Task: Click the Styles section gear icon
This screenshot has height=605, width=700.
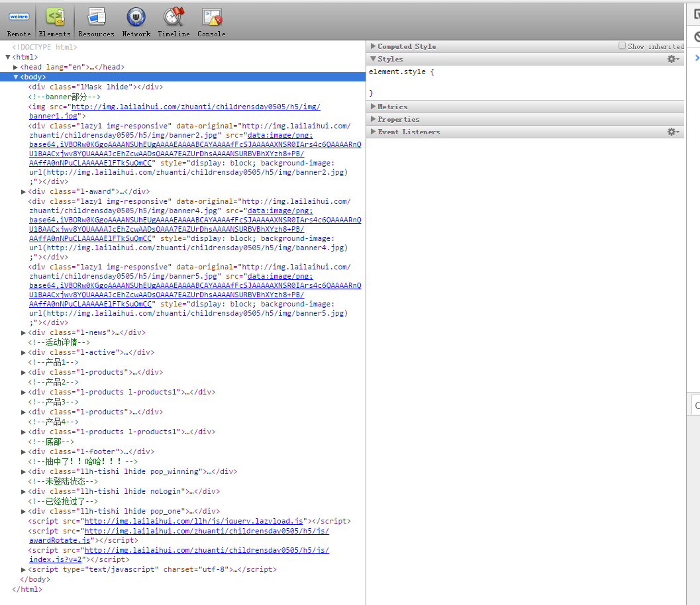Action: click(x=673, y=60)
